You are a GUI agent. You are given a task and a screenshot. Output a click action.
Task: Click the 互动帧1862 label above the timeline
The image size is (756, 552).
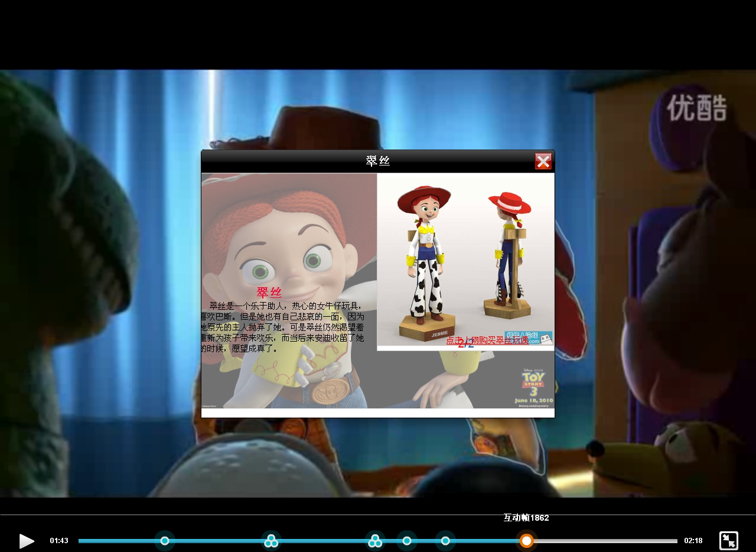click(526, 518)
